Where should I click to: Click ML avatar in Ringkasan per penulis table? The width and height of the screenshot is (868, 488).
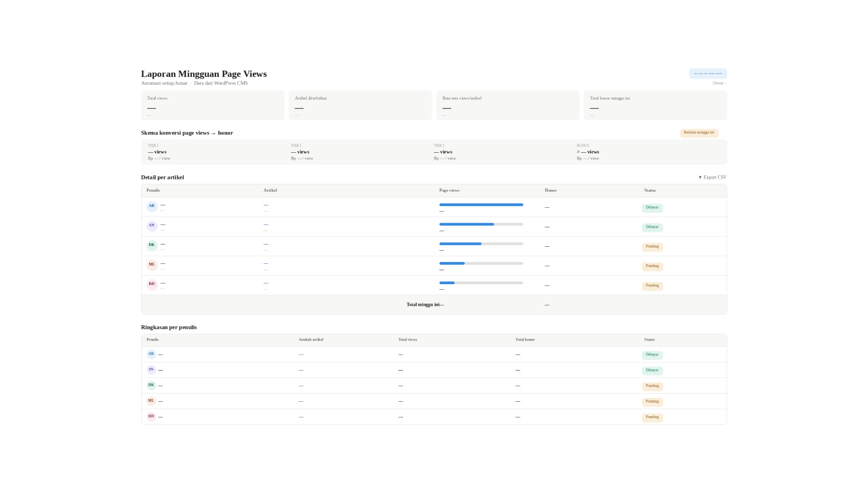(151, 401)
